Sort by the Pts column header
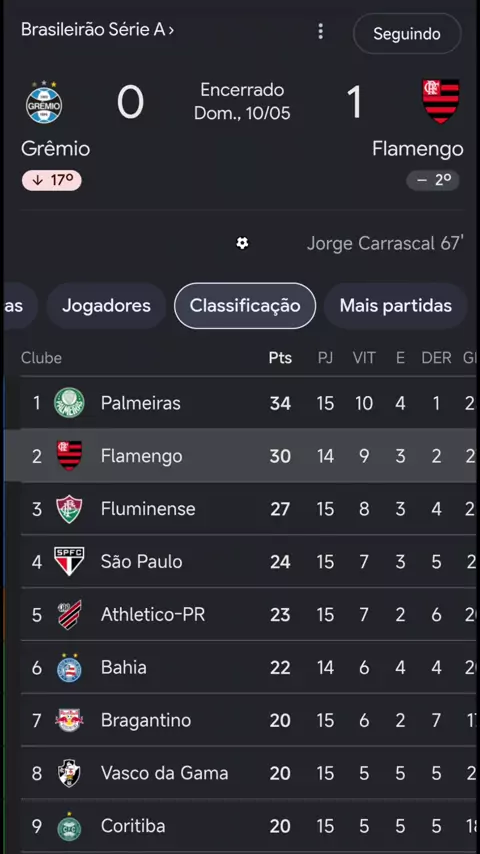 tap(280, 358)
